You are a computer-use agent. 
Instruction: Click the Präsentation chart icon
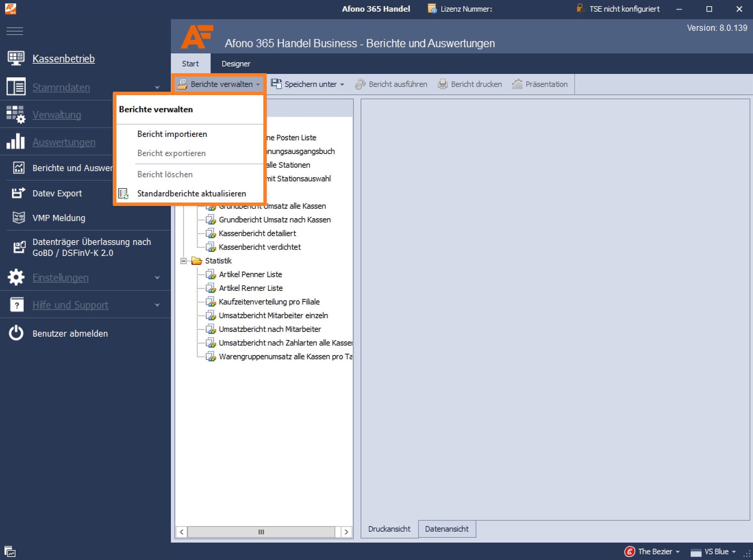pos(517,84)
